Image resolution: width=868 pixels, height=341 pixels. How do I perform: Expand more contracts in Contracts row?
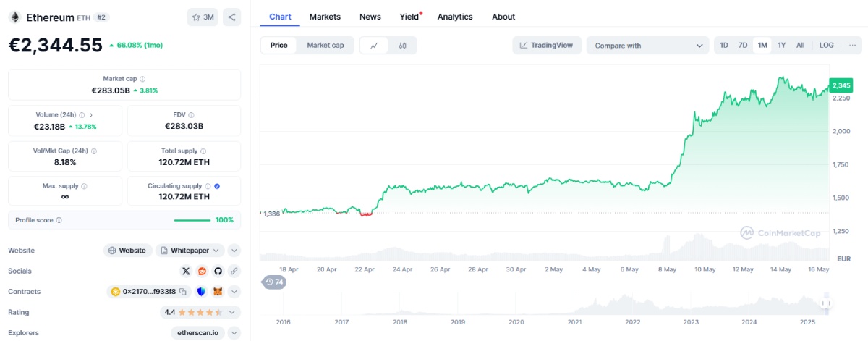click(x=234, y=292)
